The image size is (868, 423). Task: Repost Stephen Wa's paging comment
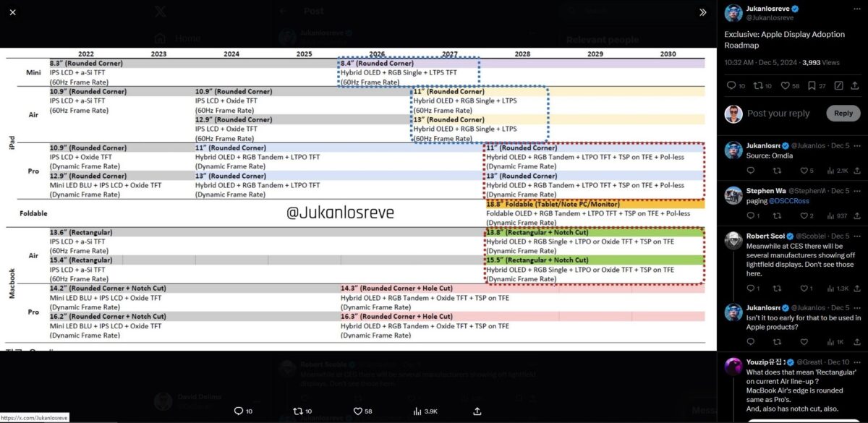tap(778, 215)
